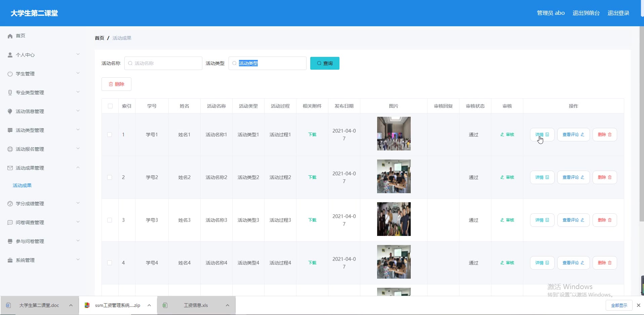The image size is (644, 315).
Task: Select the checkbox for row 4
Action: [110, 263]
